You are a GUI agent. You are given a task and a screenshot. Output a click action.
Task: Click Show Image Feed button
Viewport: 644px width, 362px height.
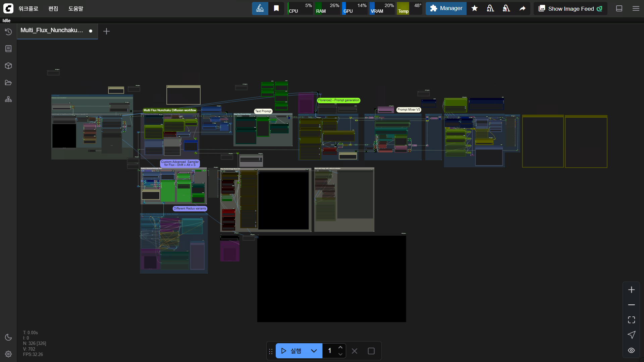click(570, 8)
